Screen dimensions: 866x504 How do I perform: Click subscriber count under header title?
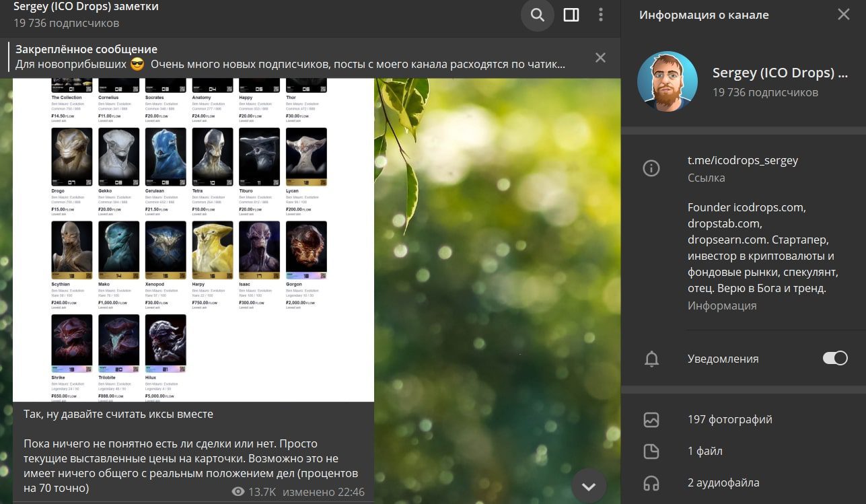(x=66, y=24)
